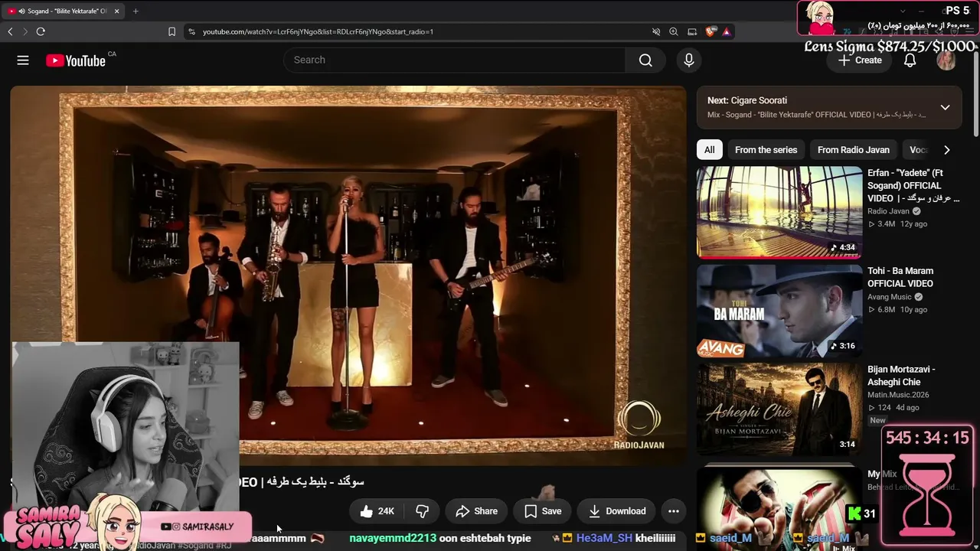The height and width of the screenshot is (551, 980).
Task: Start voice search with the microphone
Action: [x=689, y=60]
